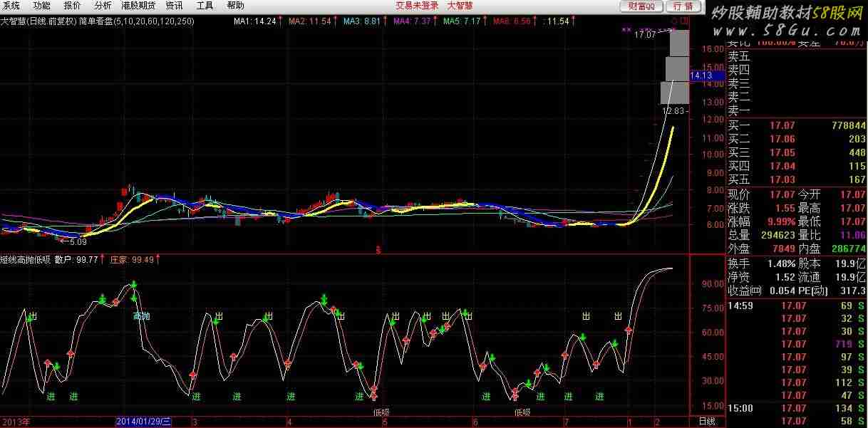Open the 港股期货 menu
Viewport: 868px width, 428px height.
(139, 6)
